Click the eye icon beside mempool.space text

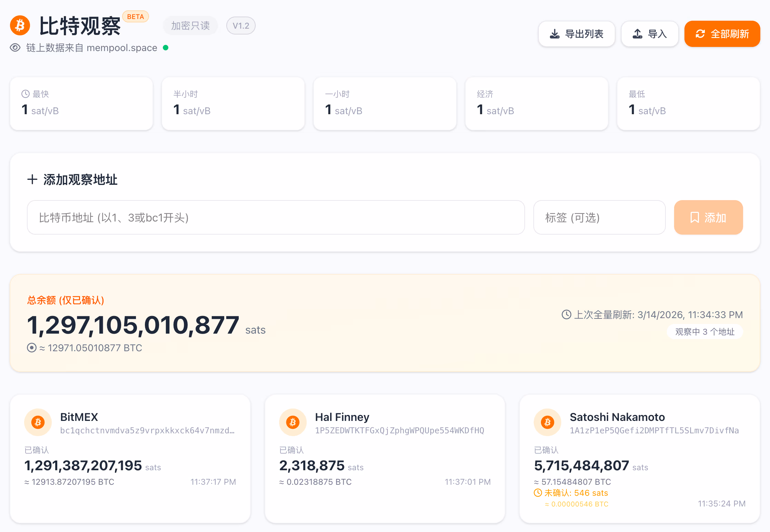15,48
